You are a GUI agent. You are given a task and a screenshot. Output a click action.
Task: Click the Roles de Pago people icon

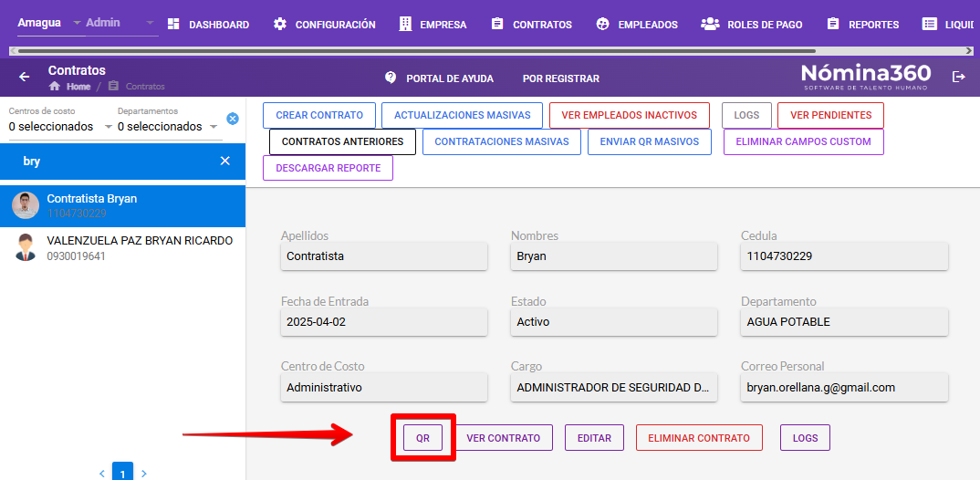pyautogui.click(x=710, y=24)
